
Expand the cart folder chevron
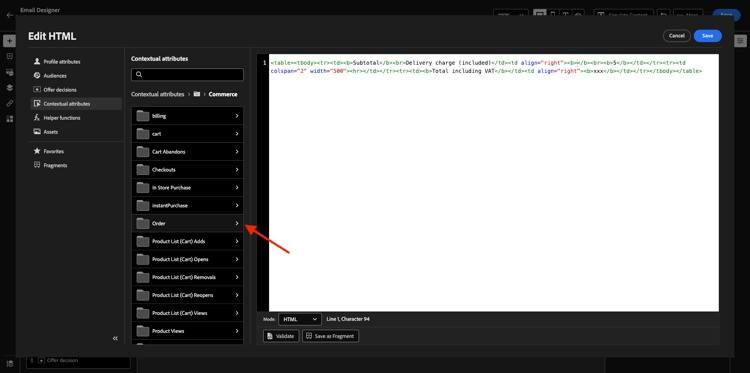(237, 134)
